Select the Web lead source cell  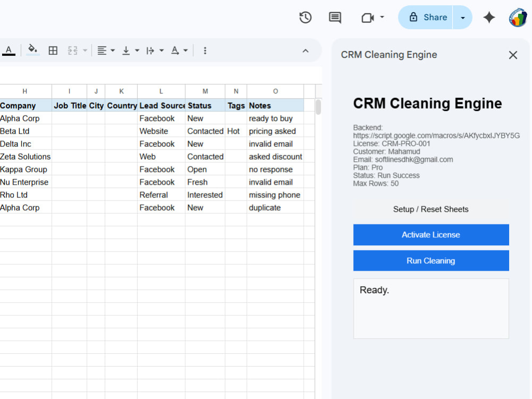click(161, 156)
